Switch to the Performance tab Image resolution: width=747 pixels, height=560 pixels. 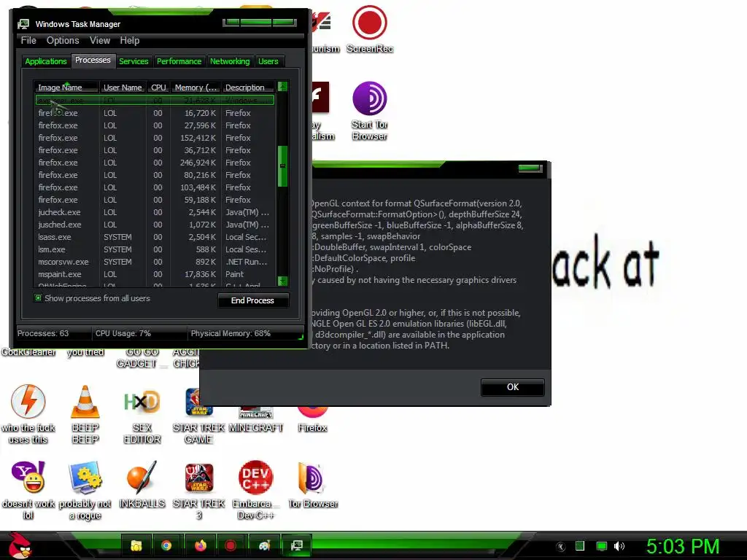pos(179,61)
